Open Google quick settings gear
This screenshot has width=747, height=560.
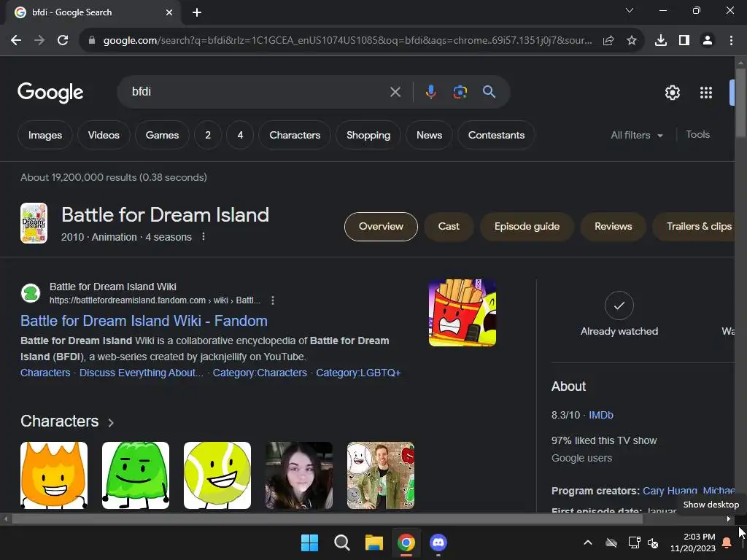point(672,93)
